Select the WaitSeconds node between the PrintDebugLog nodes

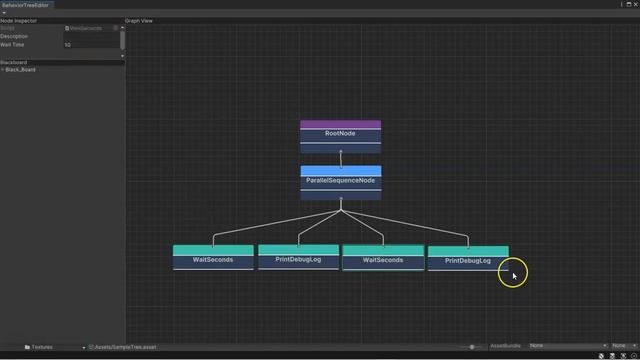[383, 258]
